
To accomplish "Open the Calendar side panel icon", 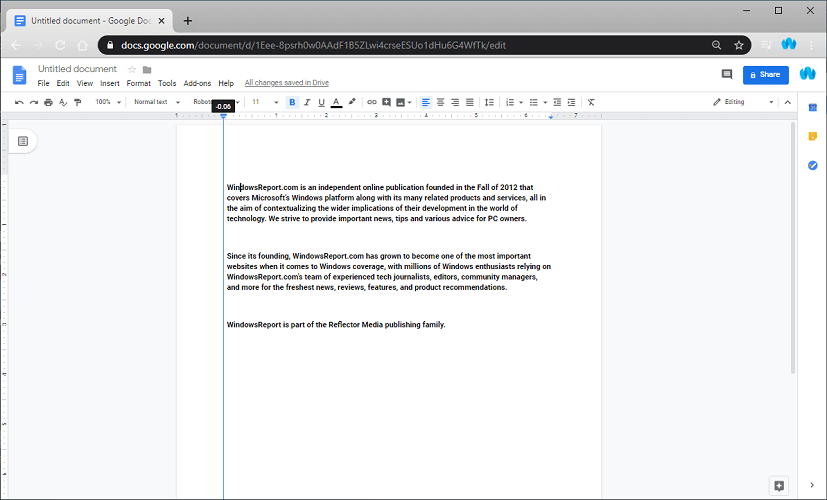I will click(x=813, y=108).
